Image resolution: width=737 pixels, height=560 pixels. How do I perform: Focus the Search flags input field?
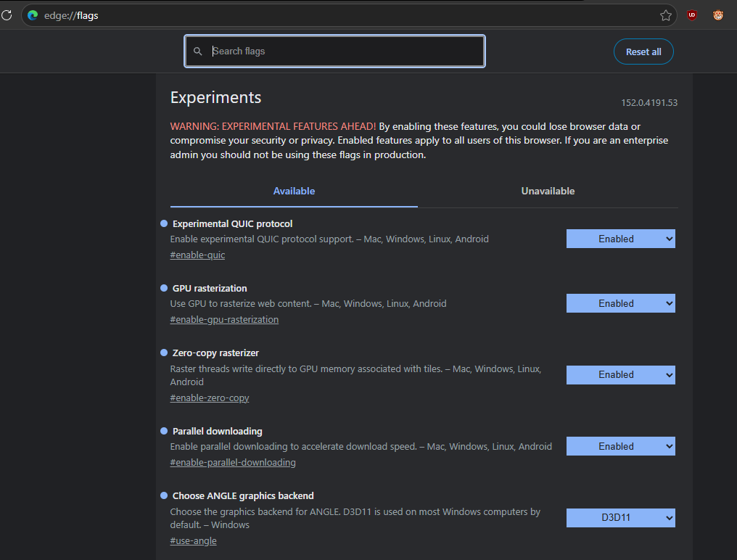[334, 52]
